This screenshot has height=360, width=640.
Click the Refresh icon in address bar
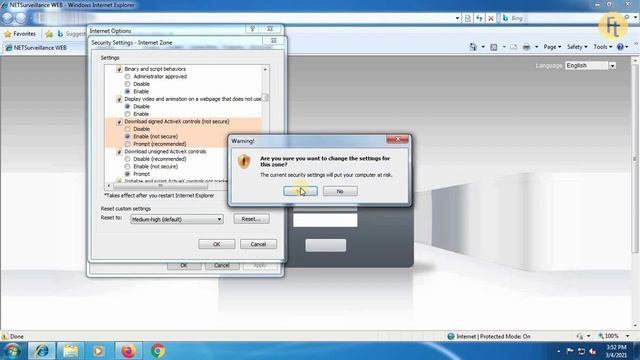click(479, 18)
